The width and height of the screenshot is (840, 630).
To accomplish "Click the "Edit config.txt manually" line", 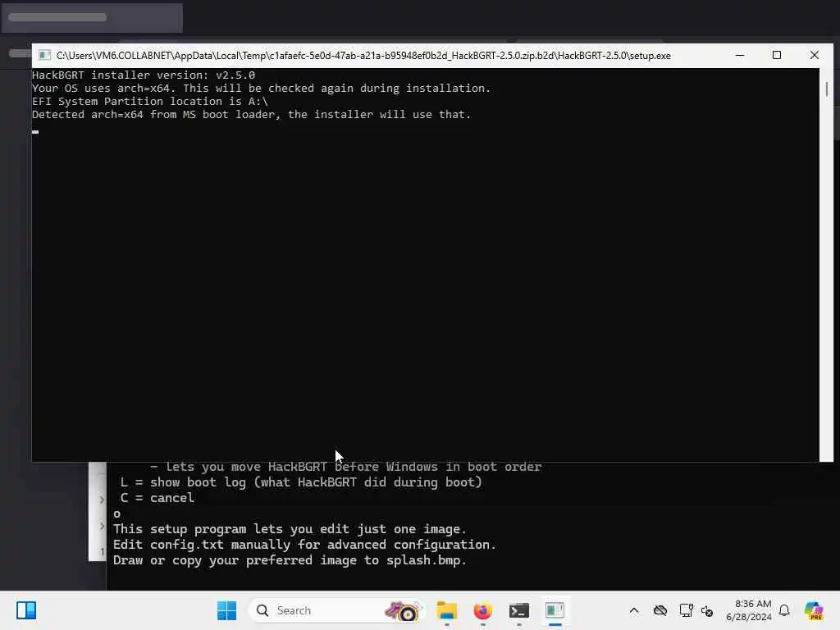I will (x=304, y=545).
